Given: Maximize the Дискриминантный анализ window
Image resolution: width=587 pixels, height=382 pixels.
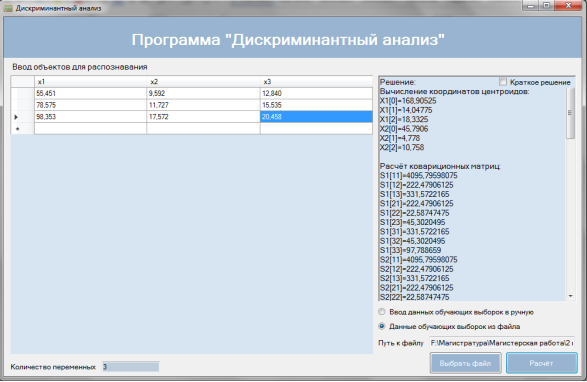Looking at the screenshot, I should (x=547, y=6).
